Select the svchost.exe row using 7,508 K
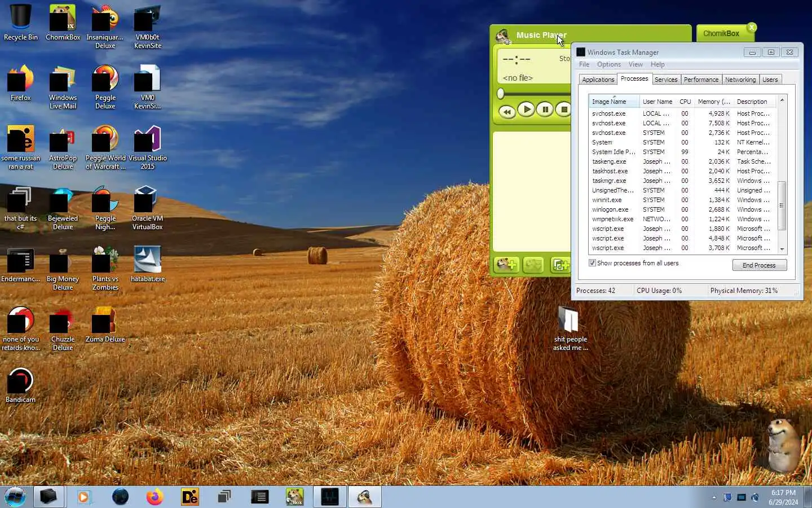 [x=683, y=123]
